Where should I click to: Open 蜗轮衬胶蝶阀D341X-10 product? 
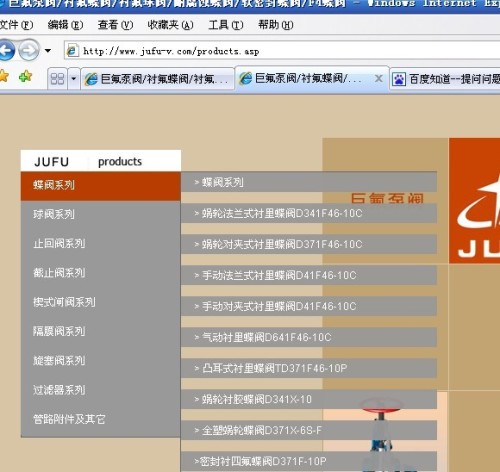click(309, 399)
